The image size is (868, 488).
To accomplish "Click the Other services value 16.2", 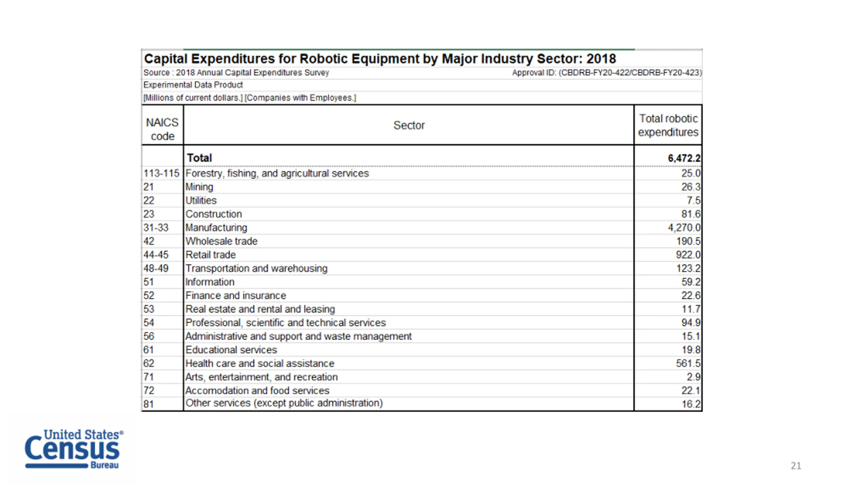I will pyautogui.click(x=691, y=404).
